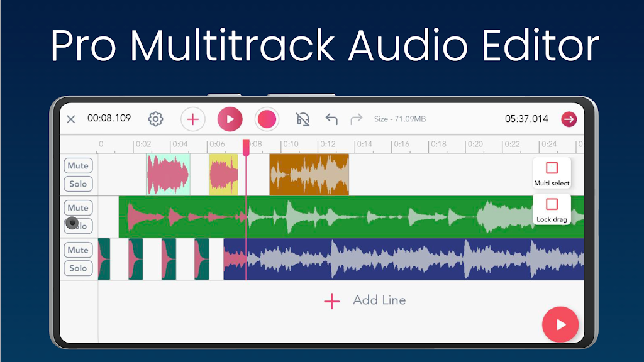
Task: Undo the last edit
Action: (x=332, y=119)
